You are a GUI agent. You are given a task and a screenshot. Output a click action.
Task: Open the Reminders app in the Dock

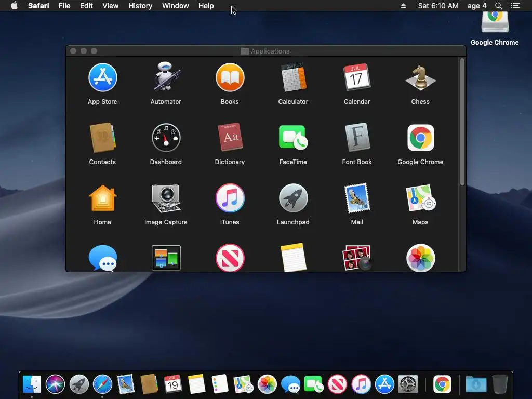(x=220, y=384)
